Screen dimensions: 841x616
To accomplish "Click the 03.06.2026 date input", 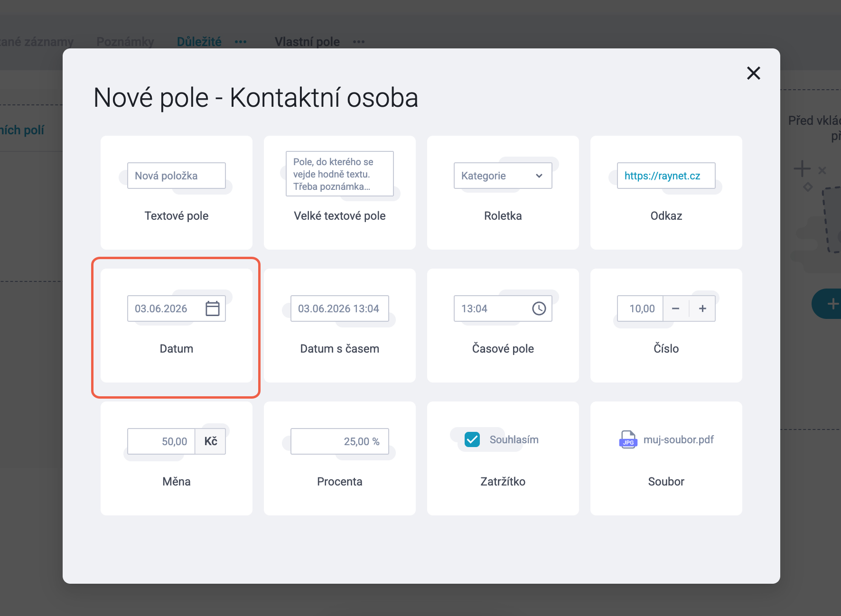I will pos(177,308).
